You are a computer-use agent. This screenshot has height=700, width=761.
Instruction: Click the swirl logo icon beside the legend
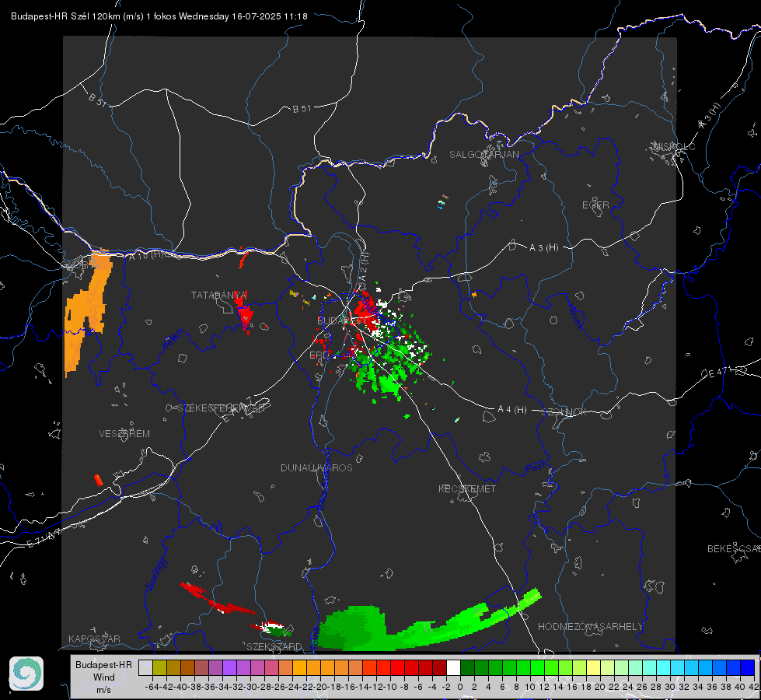pyautogui.click(x=26, y=674)
